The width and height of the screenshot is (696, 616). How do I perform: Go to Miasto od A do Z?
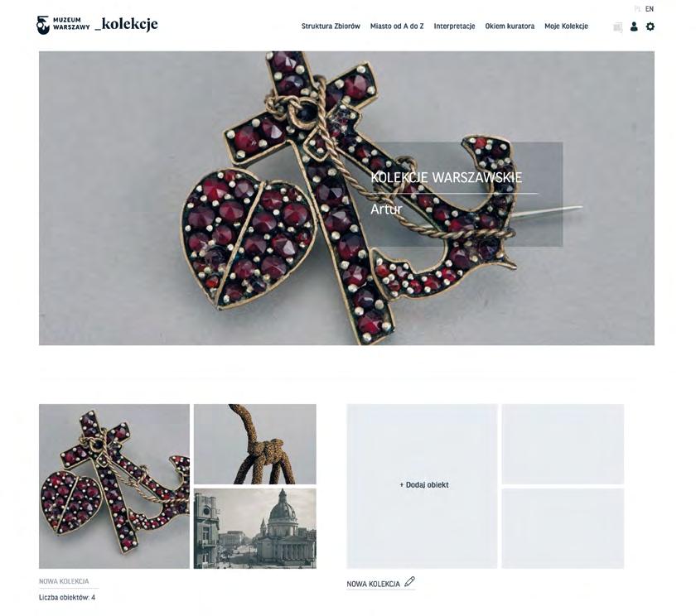tap(397, 26)
